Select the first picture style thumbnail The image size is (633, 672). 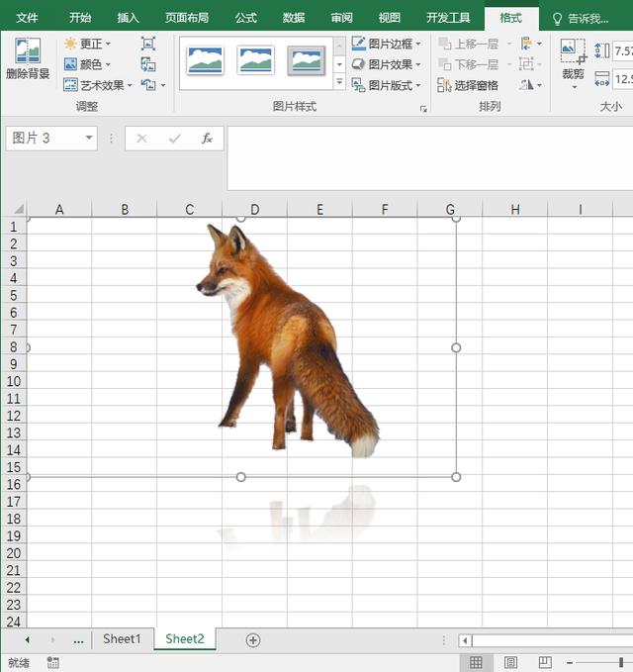pyautogui.click(x=205, y=60)
